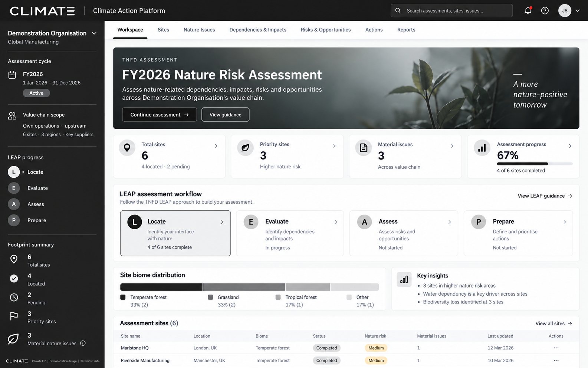Image resolution: width=588 pixels, height=368 pixels.
Task: Follow the View all sites link
Action: 554,323
